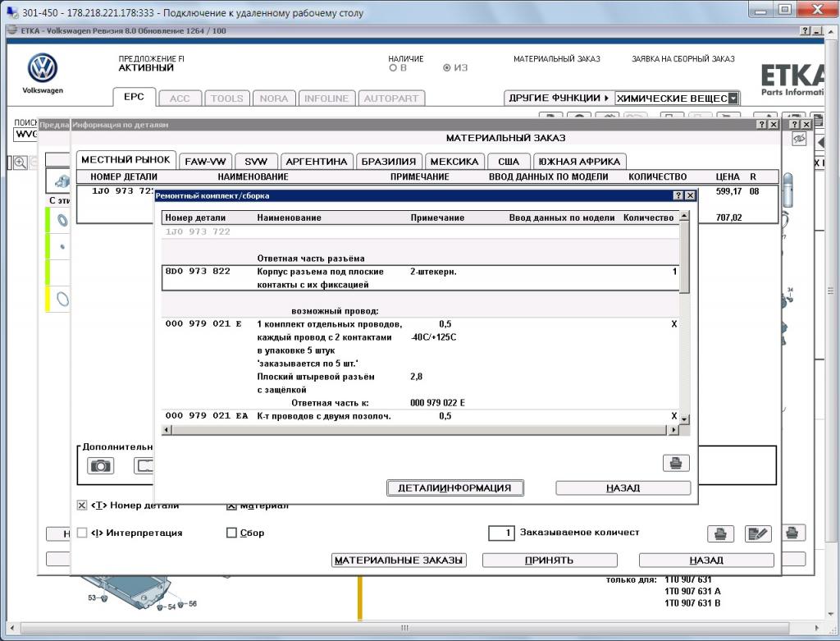
Task: Switch to the AUTOPART tab
Action: 391,98
